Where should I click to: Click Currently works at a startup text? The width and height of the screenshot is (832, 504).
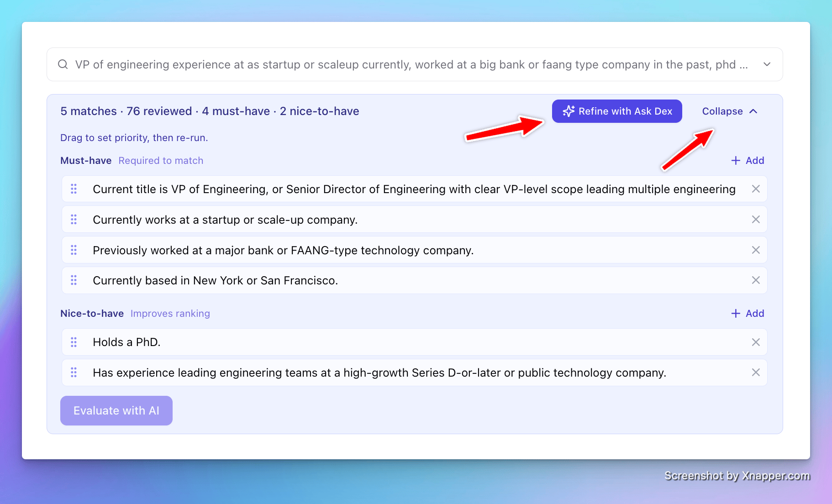click(225, 220)
